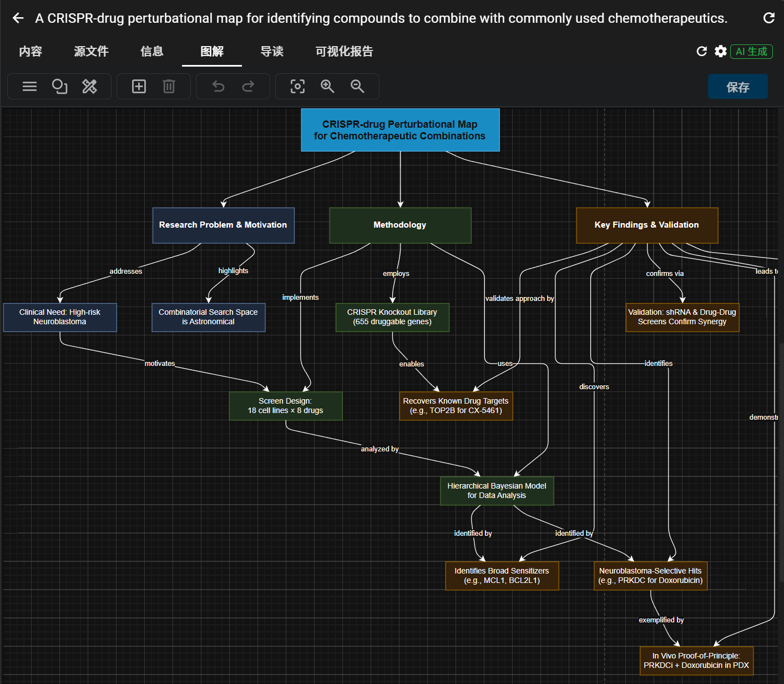Open the hamburger menu icon in the toolbar
This screenshot has height=684, width=784.
point(29,86)
